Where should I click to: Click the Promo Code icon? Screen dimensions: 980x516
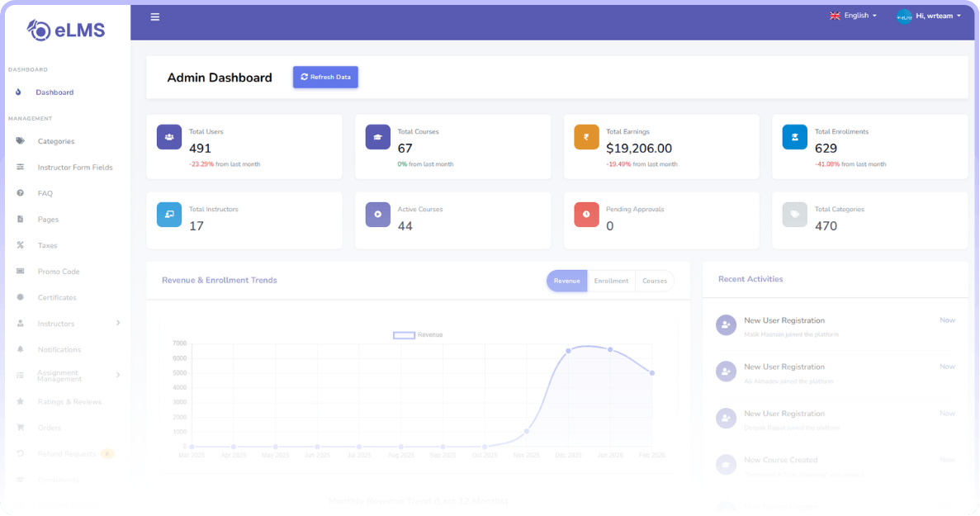point(20,271)
